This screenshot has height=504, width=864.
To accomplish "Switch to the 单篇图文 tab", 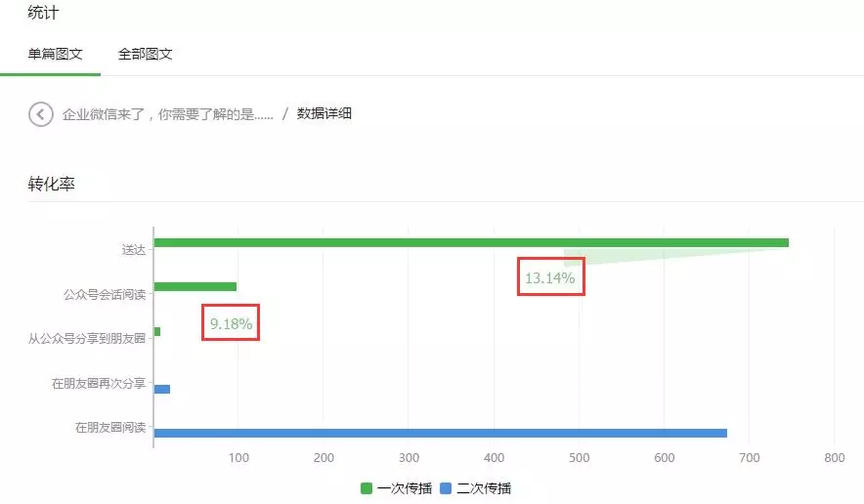I will click(x=55, y=54).
